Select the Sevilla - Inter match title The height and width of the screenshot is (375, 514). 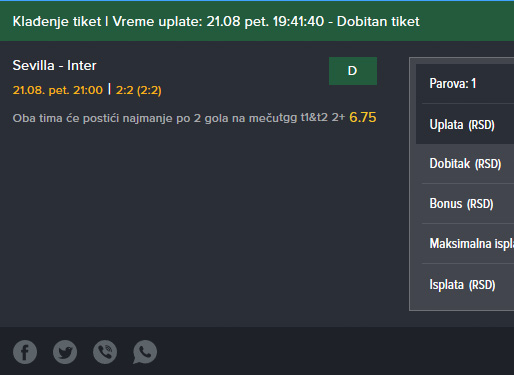[54, 65]
